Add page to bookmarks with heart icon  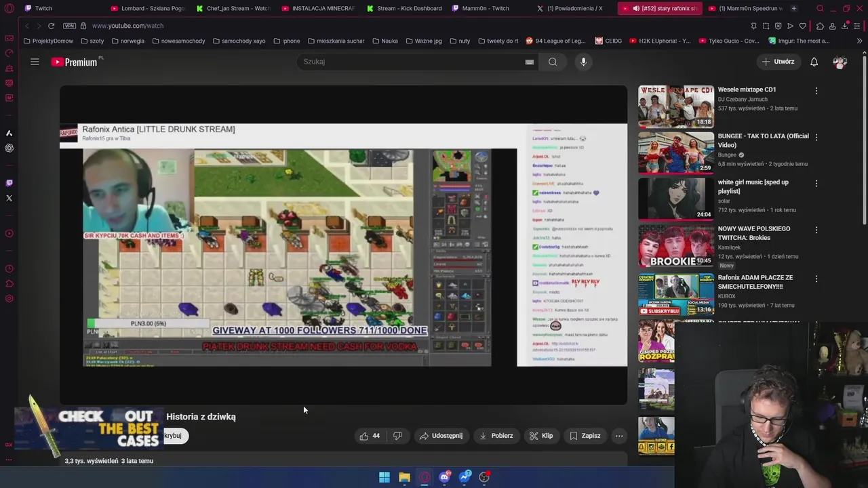(x=803, y=26)
